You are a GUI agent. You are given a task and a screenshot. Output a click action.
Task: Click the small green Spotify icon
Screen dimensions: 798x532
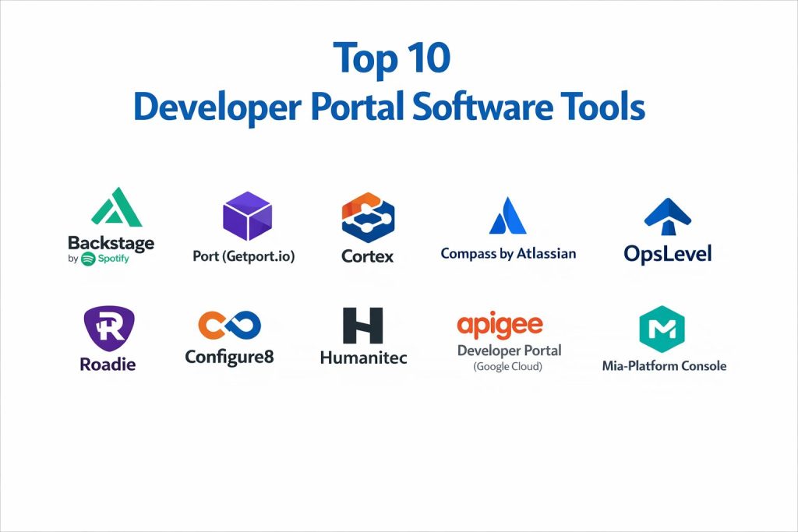88,259
